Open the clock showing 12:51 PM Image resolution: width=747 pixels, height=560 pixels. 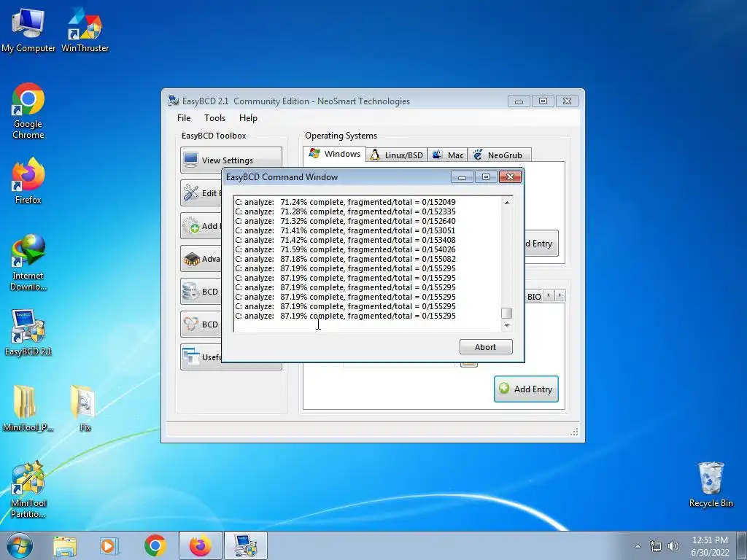tap(710, 546)
